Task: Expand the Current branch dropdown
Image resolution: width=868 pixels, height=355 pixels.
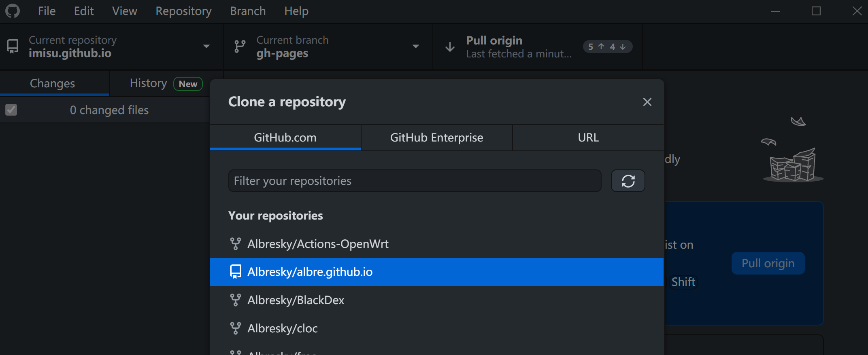Action: [x=415, y=46]
